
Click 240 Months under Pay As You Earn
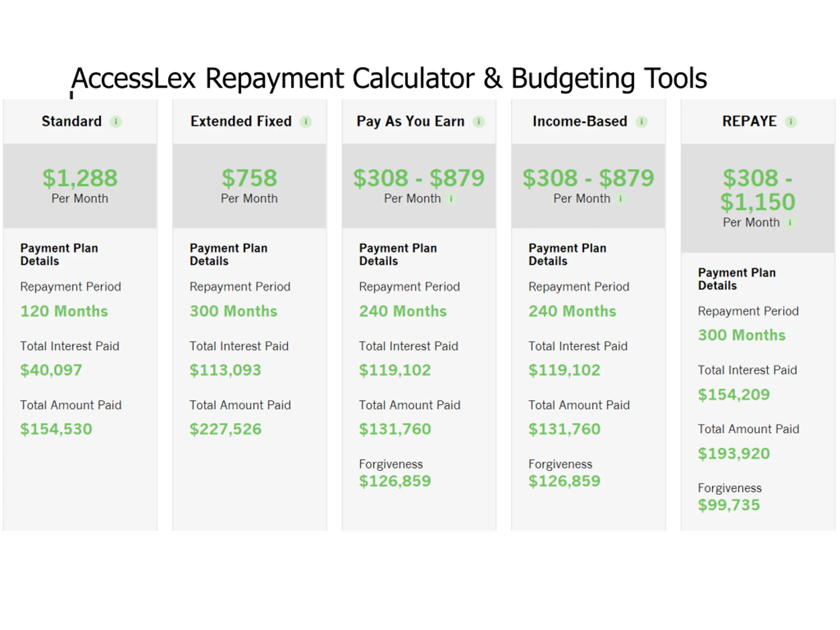(403, 311)
